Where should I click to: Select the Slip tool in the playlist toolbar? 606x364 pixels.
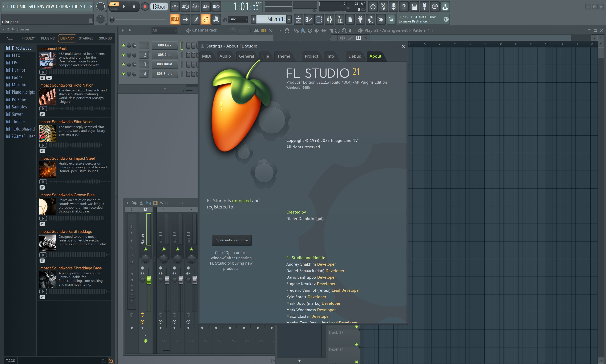pos(324,30)
